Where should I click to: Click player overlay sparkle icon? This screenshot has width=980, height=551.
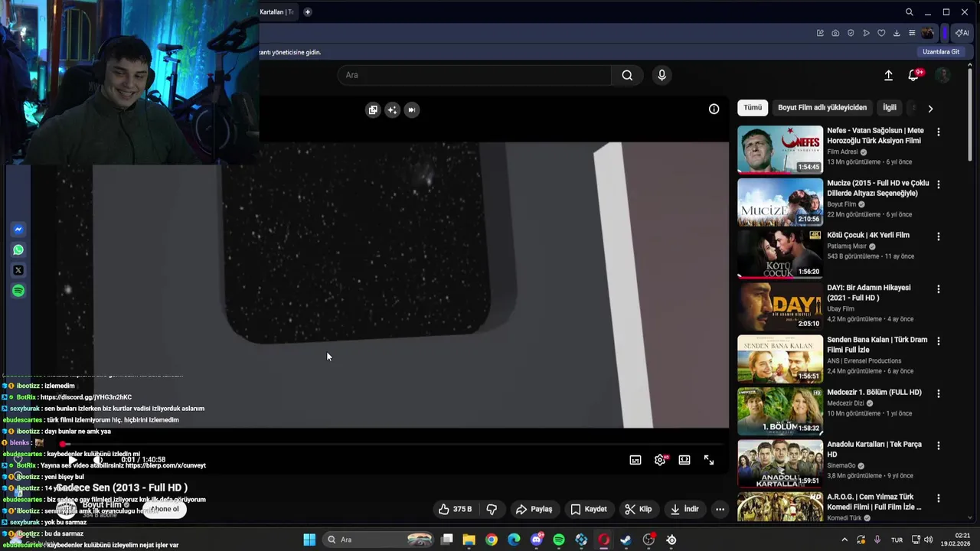[x=392, y=110]
